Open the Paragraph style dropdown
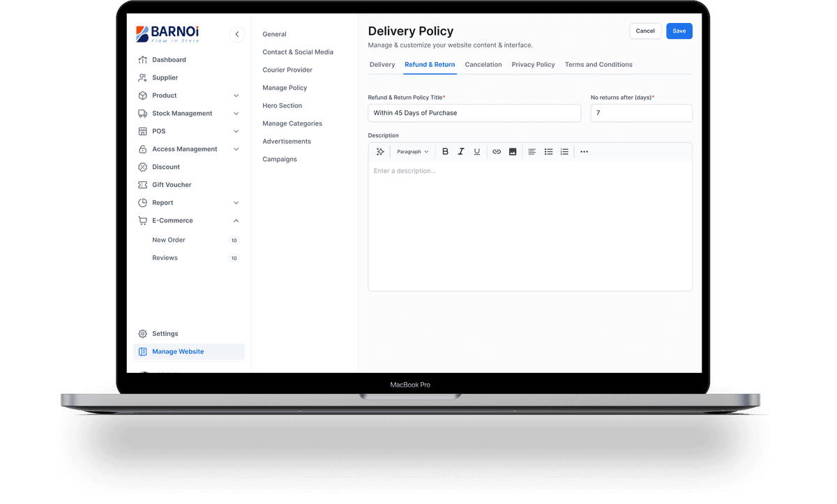837x504 pixels. click(413, 152)
